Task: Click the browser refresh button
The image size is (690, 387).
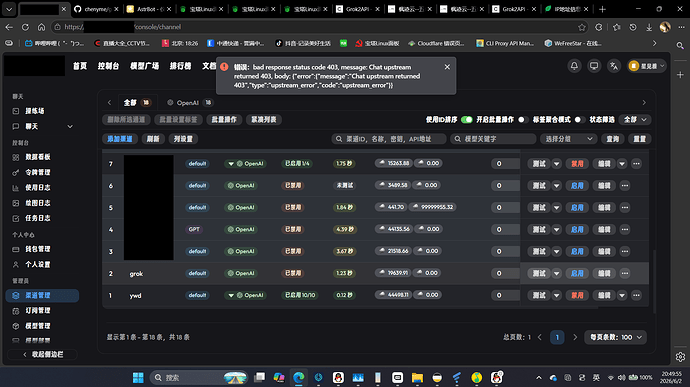Action: click(x=25, y=27)
